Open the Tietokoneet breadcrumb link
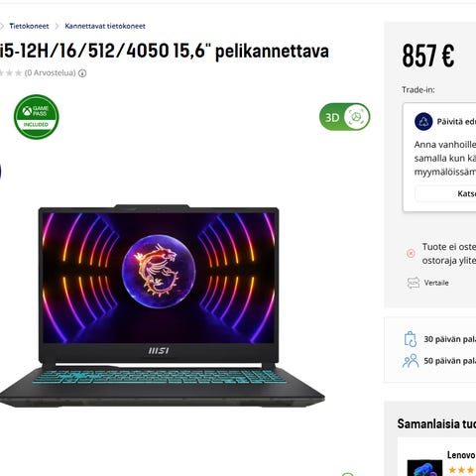 29,26
